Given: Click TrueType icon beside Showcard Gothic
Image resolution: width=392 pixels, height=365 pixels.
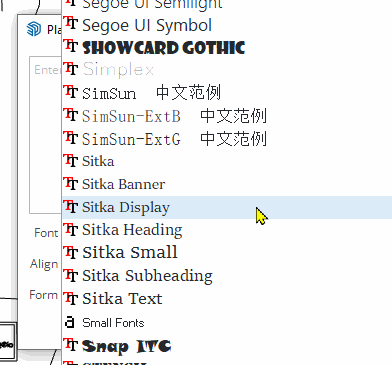Looking at the screenshot, I should point(71,46).
